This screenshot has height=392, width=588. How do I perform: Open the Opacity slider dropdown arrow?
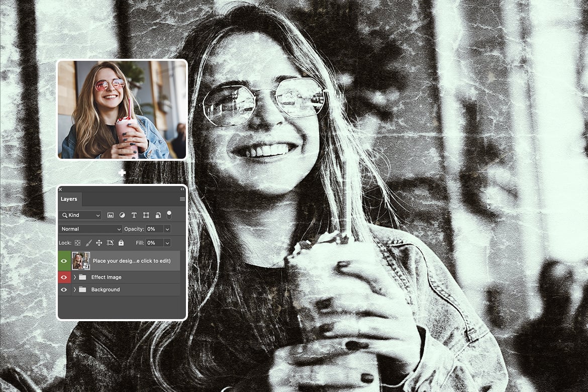click(167, 229)
